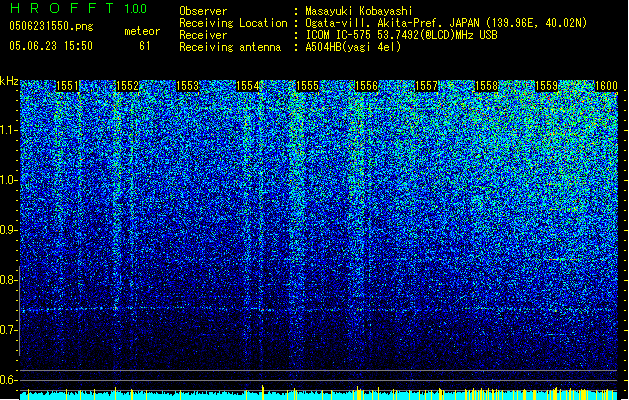Click the Receiver label

(x=203, y=35)
